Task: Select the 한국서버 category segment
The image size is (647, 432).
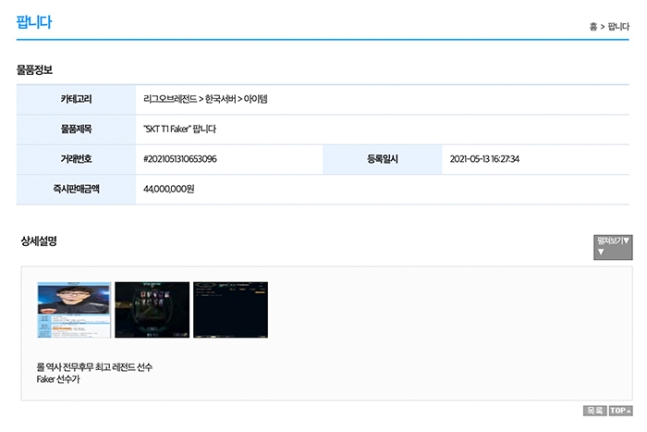Action: 221,99
